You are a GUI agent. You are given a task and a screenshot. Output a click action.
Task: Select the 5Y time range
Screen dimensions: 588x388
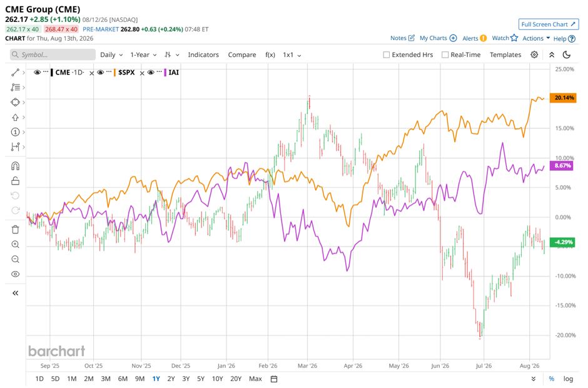pyautogui.click(x=201, y=379)
